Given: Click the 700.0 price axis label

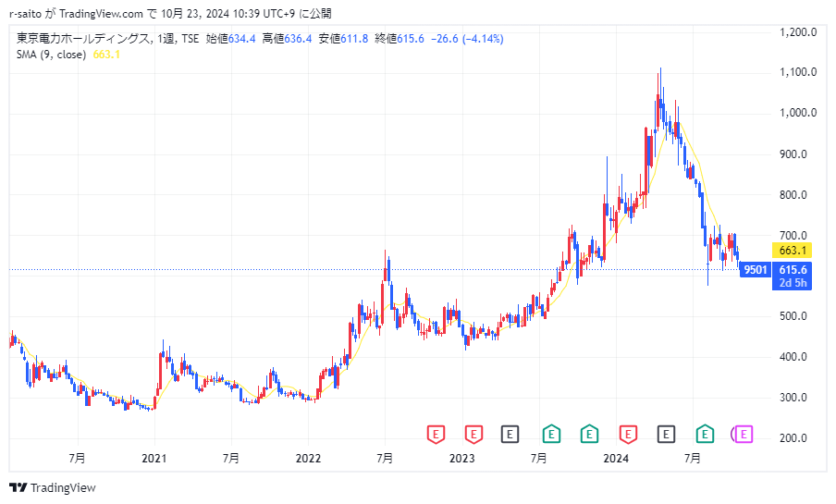Looking at the screenshot, I should tap(793, 235).
